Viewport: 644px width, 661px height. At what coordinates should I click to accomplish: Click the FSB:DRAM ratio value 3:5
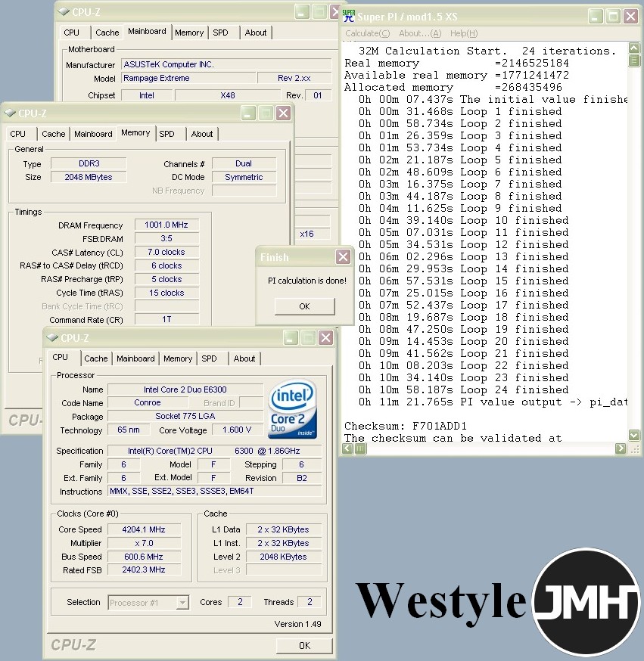166,238
